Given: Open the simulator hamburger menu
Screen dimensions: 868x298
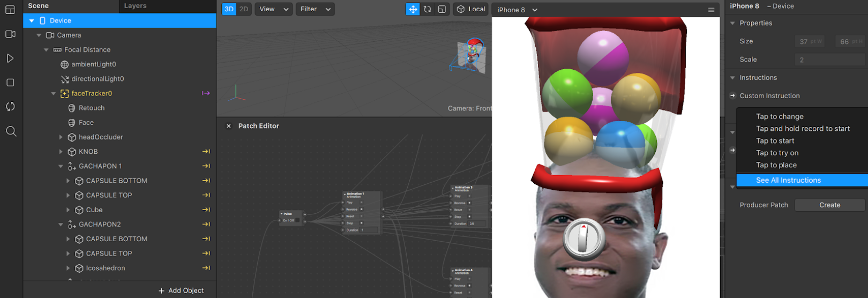Looking at the screenshot, I should 711,10.
